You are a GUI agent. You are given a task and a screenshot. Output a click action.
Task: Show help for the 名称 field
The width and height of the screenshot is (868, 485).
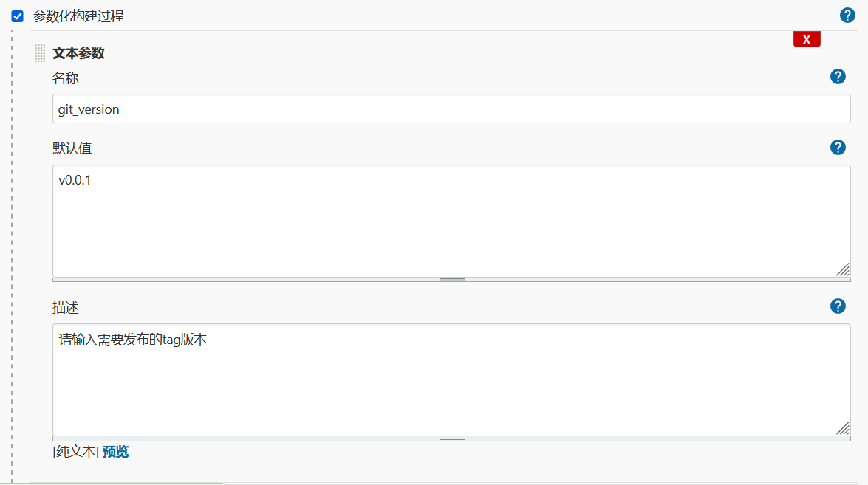coord(838,76)
